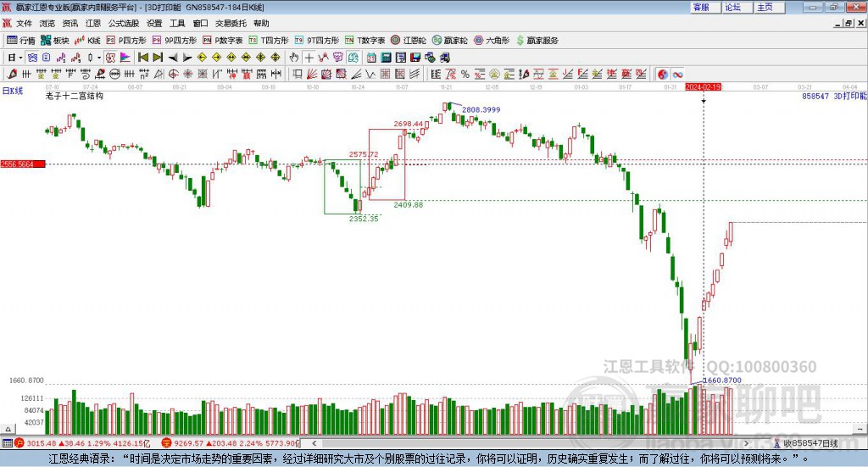Image resolution: width=868 pixels, height=467 pixels.
Task: Click the red infinity loop icon
Action: coord(677,74)
